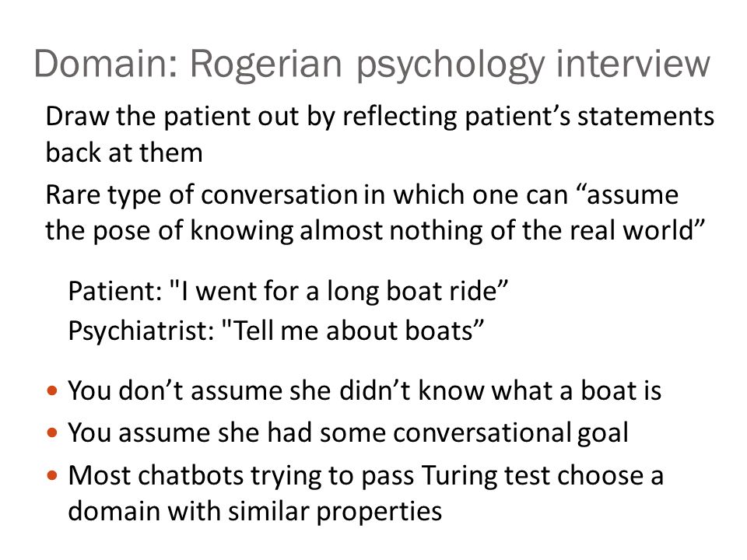Viewport: 747px width, 560px height.
Task: Click the text 'back at them'
Action: tap(124, 153)
